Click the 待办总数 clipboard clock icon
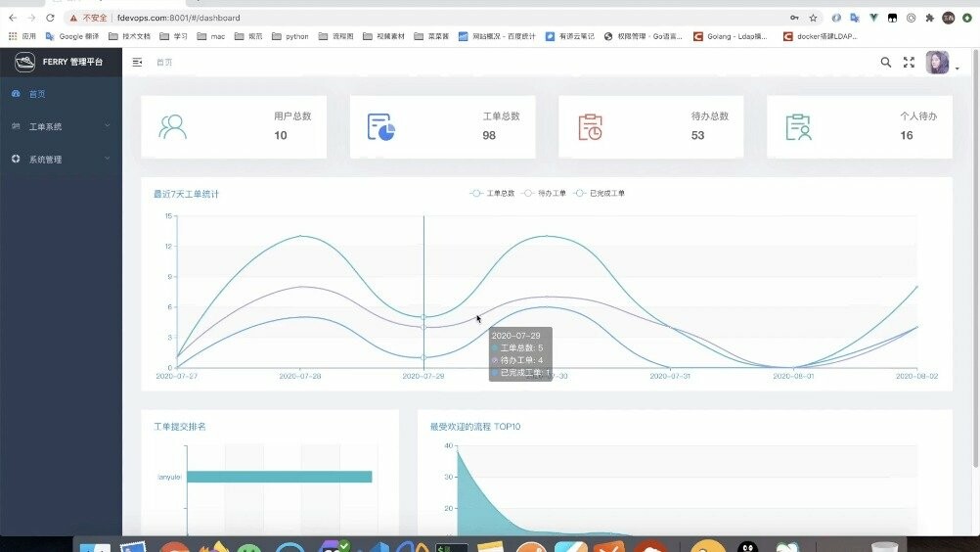Screen dimensions: 980x552 pos(590,127)
